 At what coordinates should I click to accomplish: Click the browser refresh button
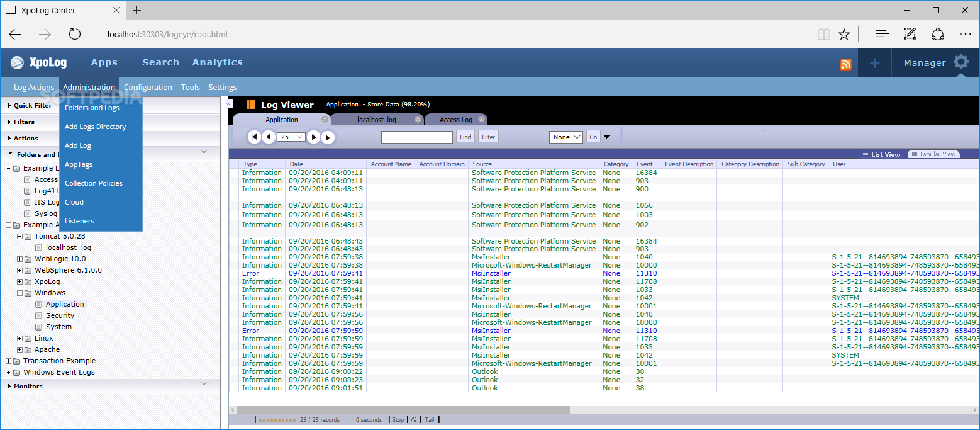pyautogui.click(x=75, y=34)
